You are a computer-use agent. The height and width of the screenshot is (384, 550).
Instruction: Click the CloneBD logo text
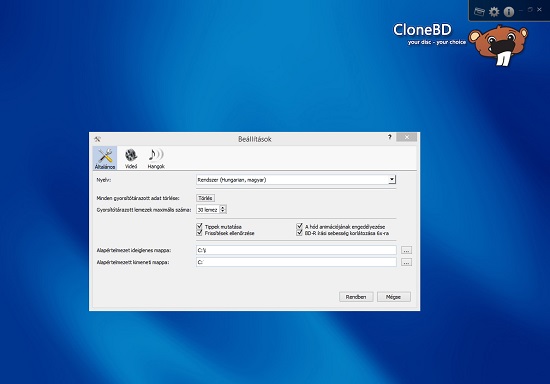(x=422, y=29)
